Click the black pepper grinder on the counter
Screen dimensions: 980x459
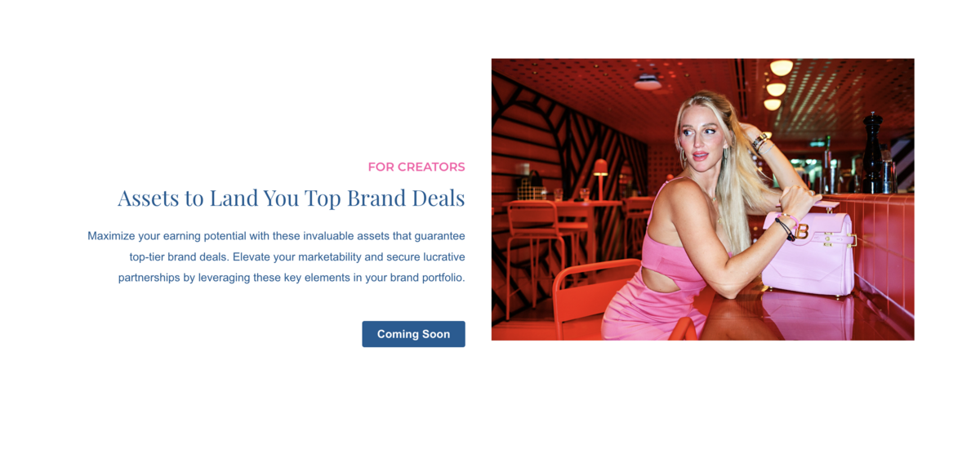pyautogui.click(x=873, y=152)
